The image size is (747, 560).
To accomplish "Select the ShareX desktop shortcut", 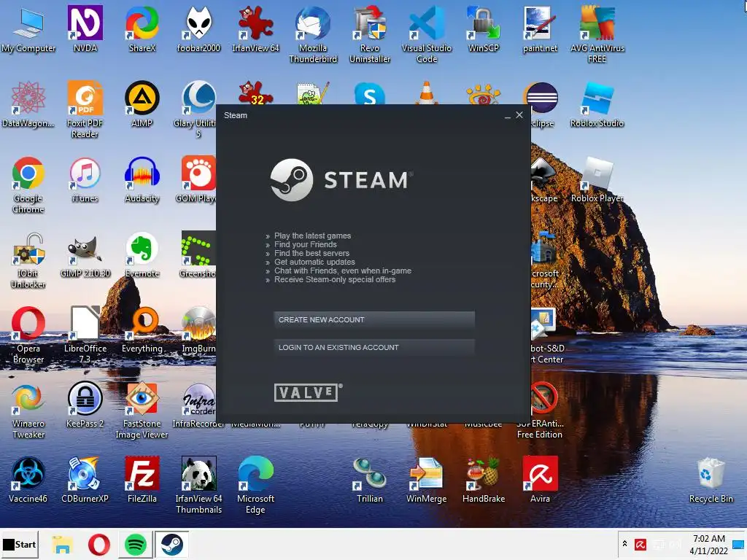I will (x=142, y=29).
